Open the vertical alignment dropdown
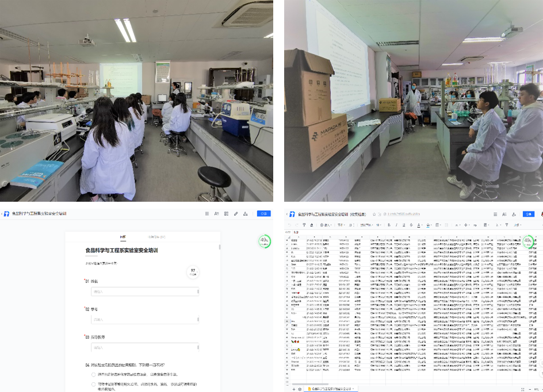Image resolution: width=543 pixels, height=392 pixels. (x=466, y=225)
